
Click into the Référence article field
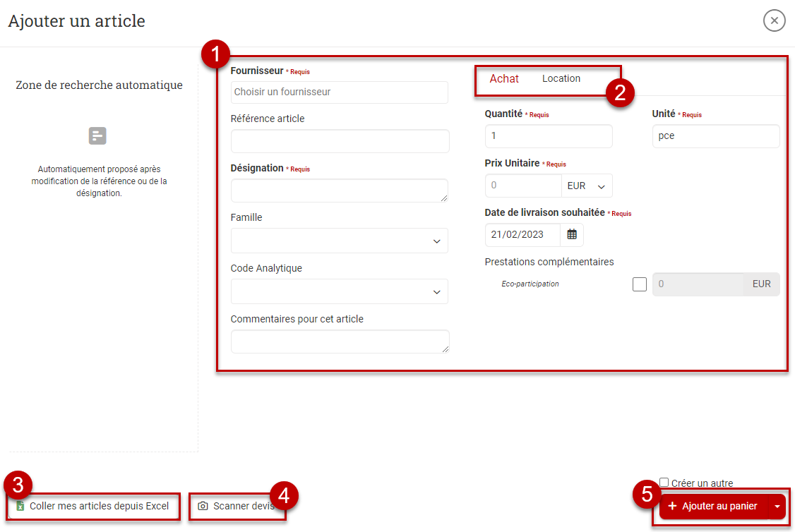[x=340, y=141]
